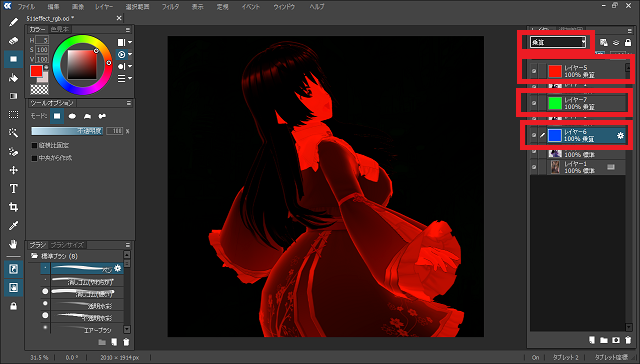Select the hand pan tool
The width and height of the screenshot is (640, 364).
click(13, 244)
